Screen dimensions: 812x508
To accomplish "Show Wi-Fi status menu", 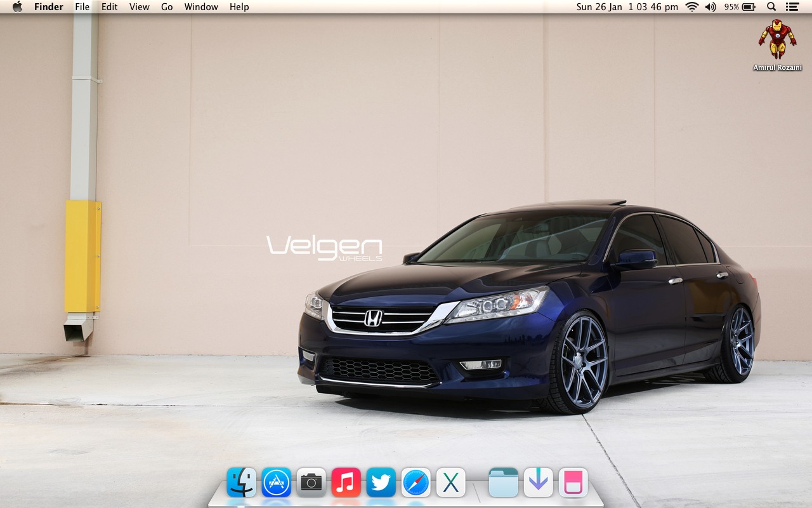I will point(692,7).
